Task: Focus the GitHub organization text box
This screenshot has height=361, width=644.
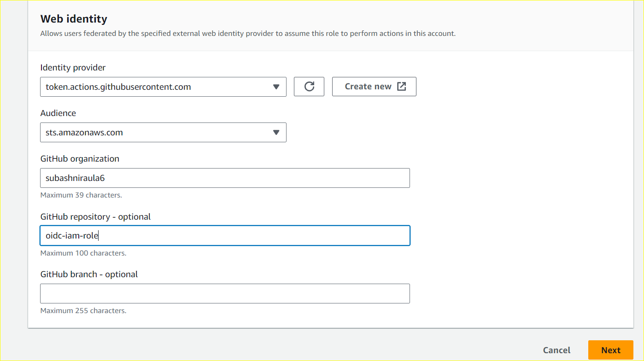Action: pyautogui.click(x=225, y=178)
